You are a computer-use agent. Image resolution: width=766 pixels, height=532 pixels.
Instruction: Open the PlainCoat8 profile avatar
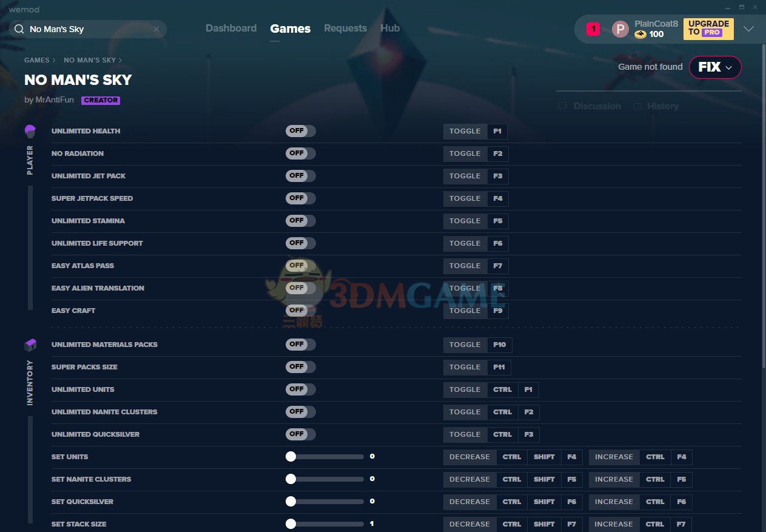[x=620, y=29]
